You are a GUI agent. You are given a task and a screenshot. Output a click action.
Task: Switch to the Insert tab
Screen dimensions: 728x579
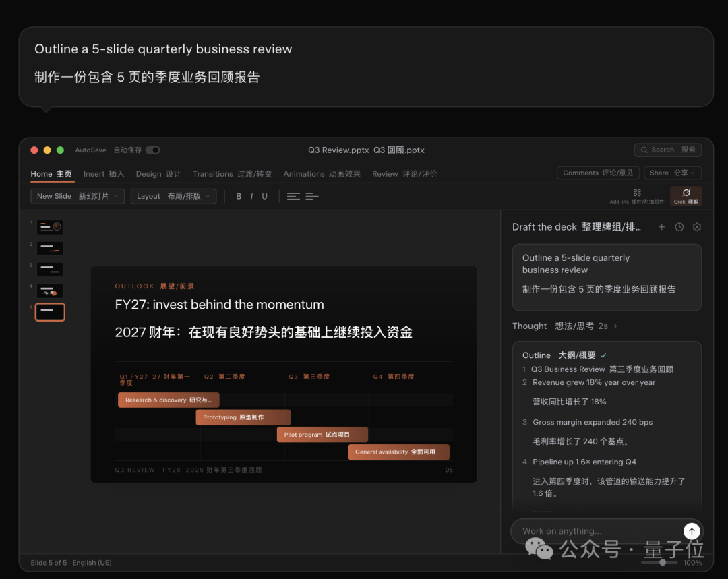point(104,174)
